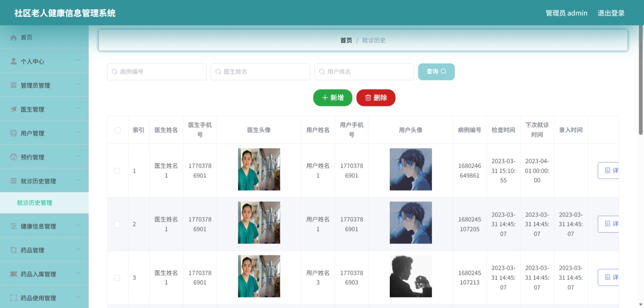Click the user avatar in row 1
The image size is (644, 308).
click(x=411, y=169)
